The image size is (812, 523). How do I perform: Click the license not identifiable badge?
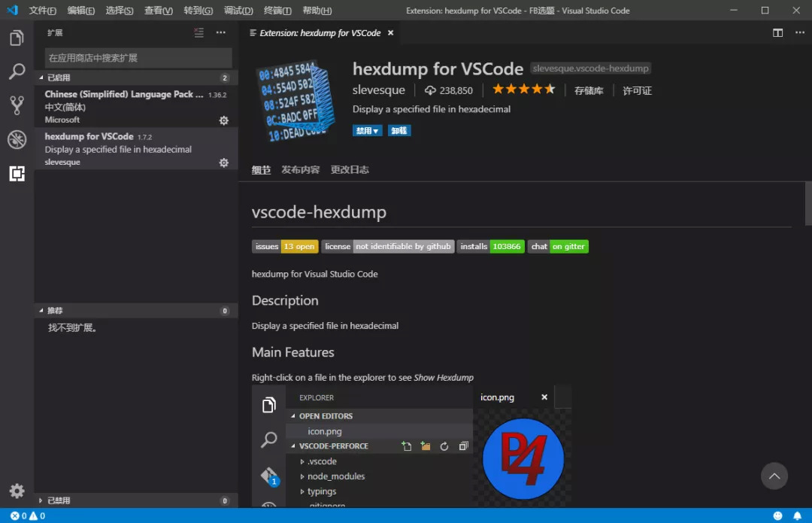(388, 246)
